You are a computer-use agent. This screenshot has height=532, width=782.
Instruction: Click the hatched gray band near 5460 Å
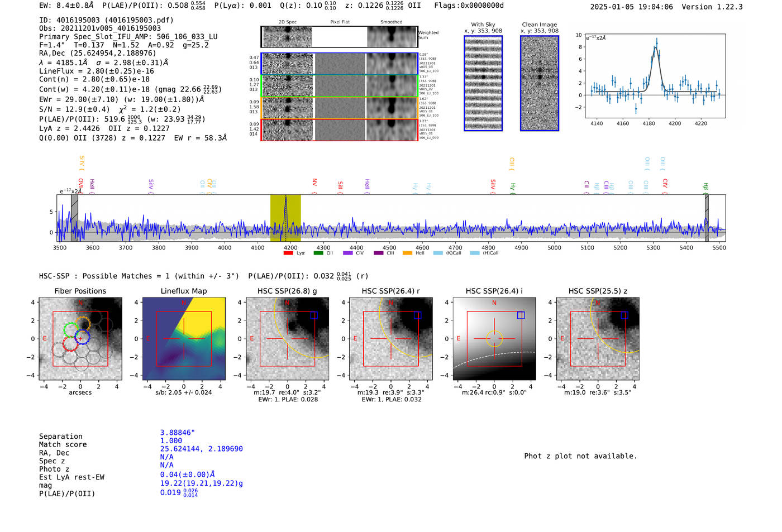[707, 218]
